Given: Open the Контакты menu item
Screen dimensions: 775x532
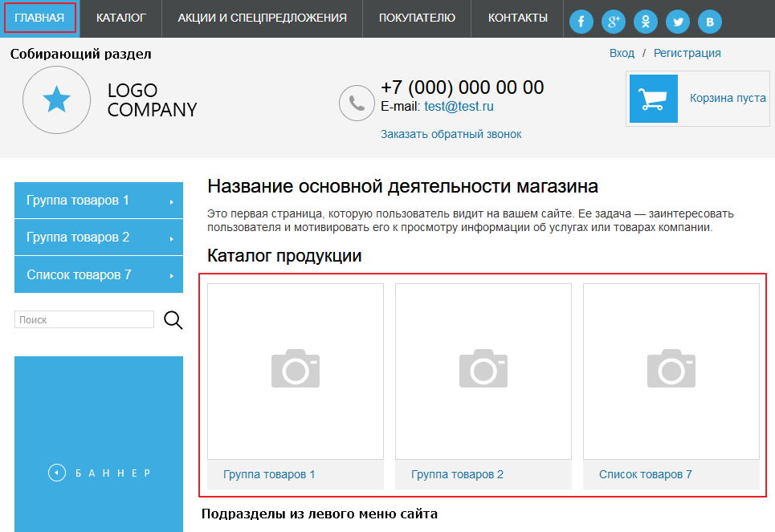Looking at the screenshot, I should click(518, 18).
